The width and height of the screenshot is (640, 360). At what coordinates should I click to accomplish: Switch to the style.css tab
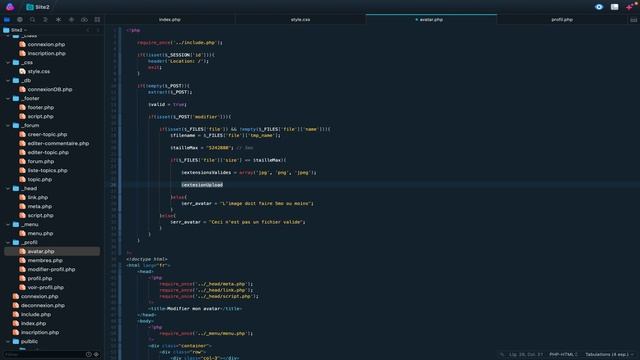(x=300, y=20)
